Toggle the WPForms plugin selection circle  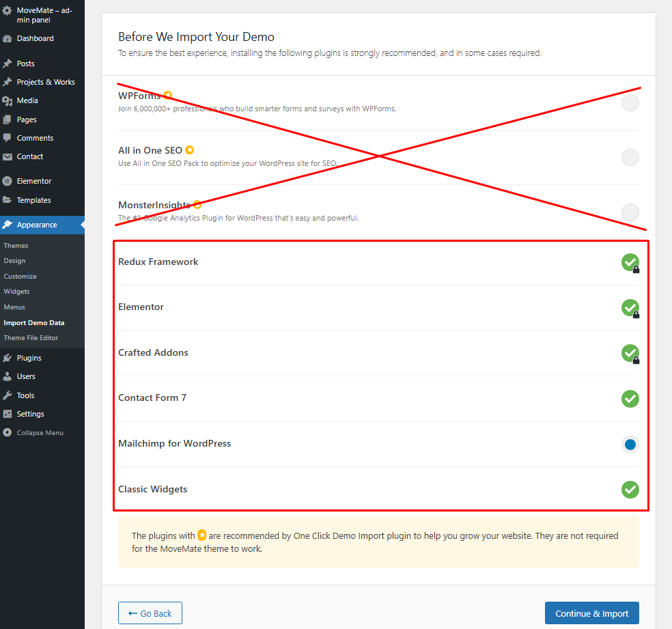pos(630,103)
